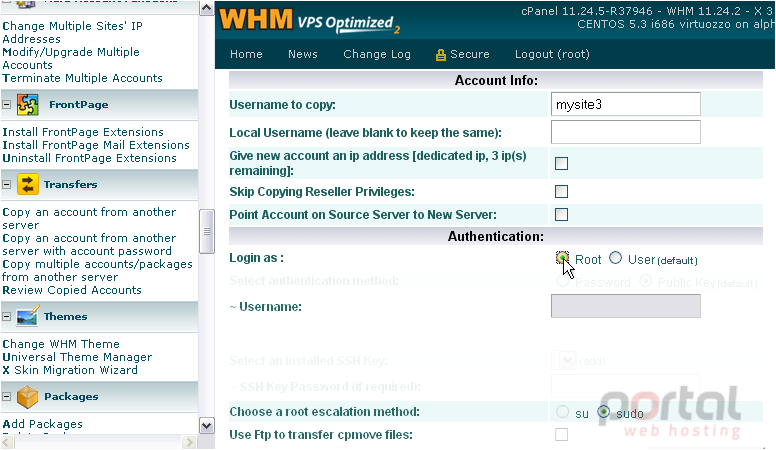This screenshot has height=450, width=776.
Task: Select sudo root escalation method
Action: click(x=603, y=411)
